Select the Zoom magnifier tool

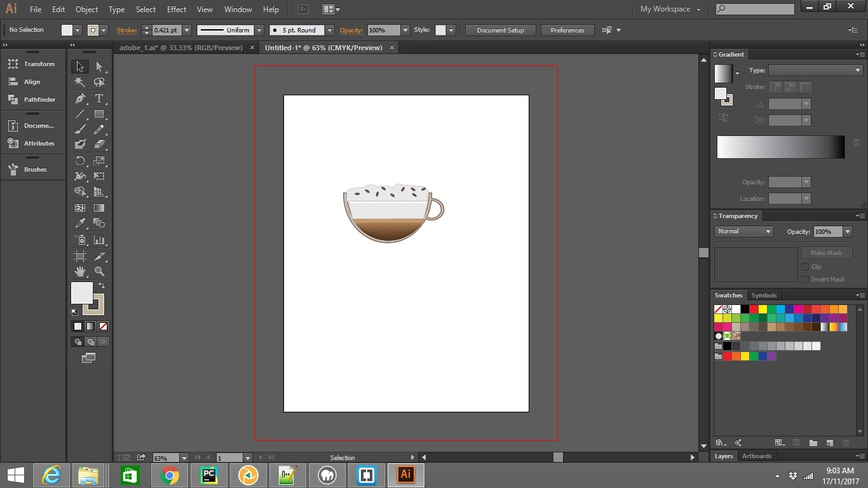click(99, 271)
